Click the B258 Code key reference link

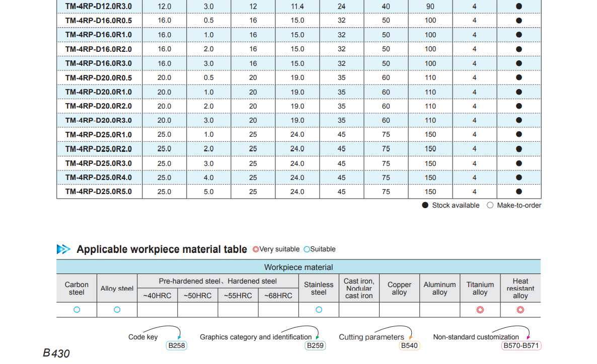click(176, 346)
